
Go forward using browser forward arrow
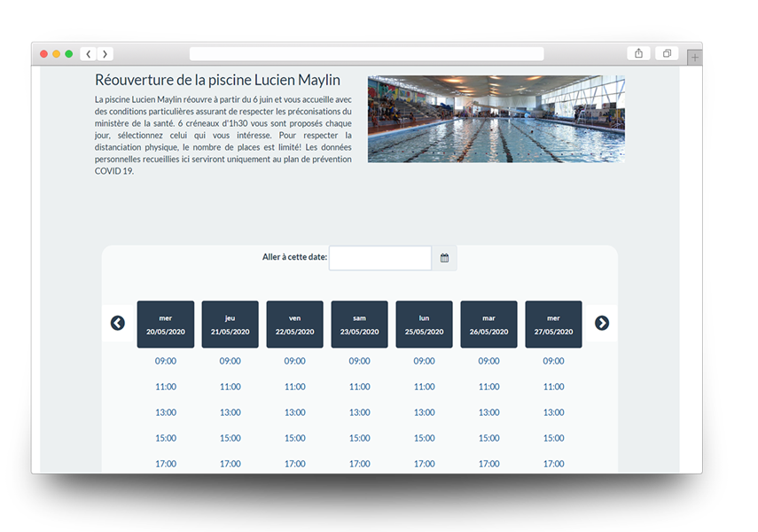tap(105, 54)
